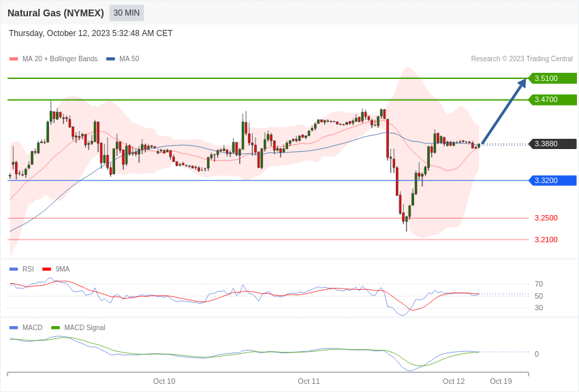The height and width of the screenshot is (392, 579).
Task: Click the green MACD Signal legend marker
Action: [x=55, y=327]
